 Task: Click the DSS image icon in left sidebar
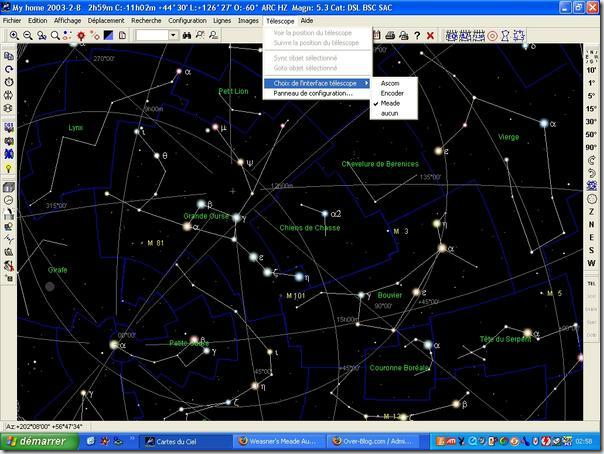point(8,127)
